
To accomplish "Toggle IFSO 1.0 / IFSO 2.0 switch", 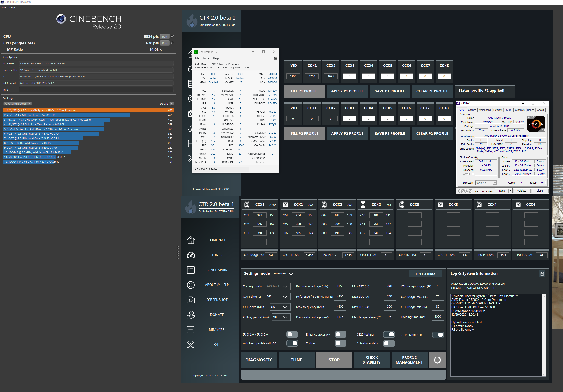I will coord(292,334).
